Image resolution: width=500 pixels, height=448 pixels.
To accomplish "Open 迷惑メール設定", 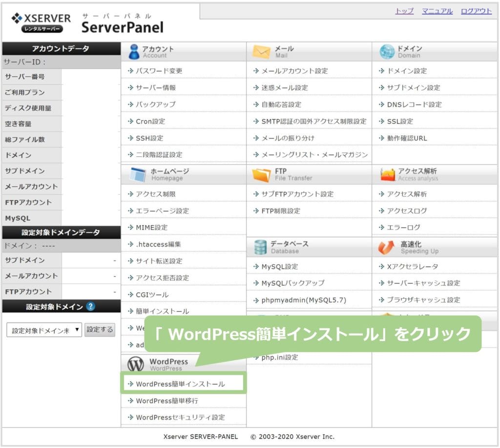I will tap(285, 88).
